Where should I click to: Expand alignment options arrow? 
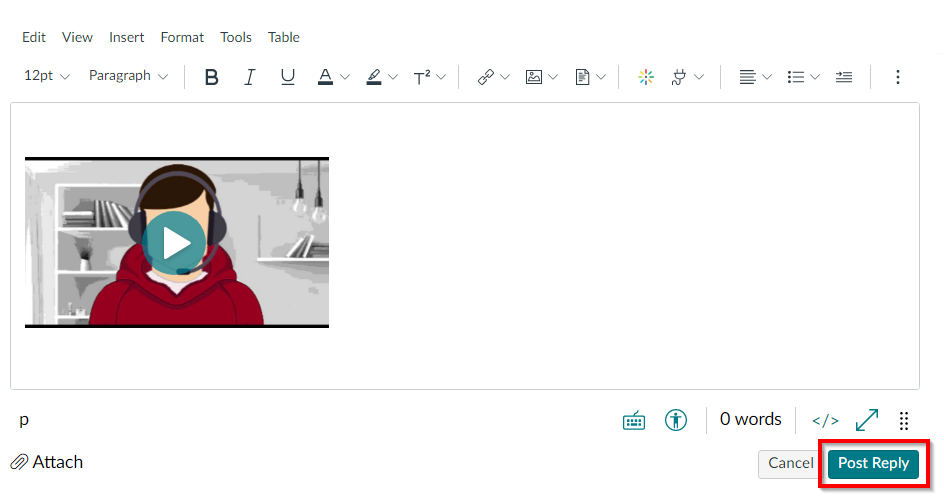pos(767,77)
